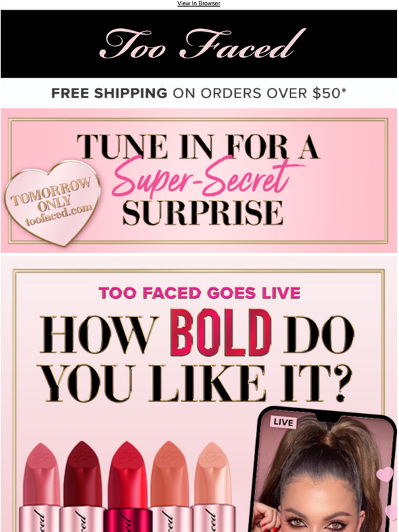Click the LIVE badge on phone
The image size is (399, 532).
point(283,423)
